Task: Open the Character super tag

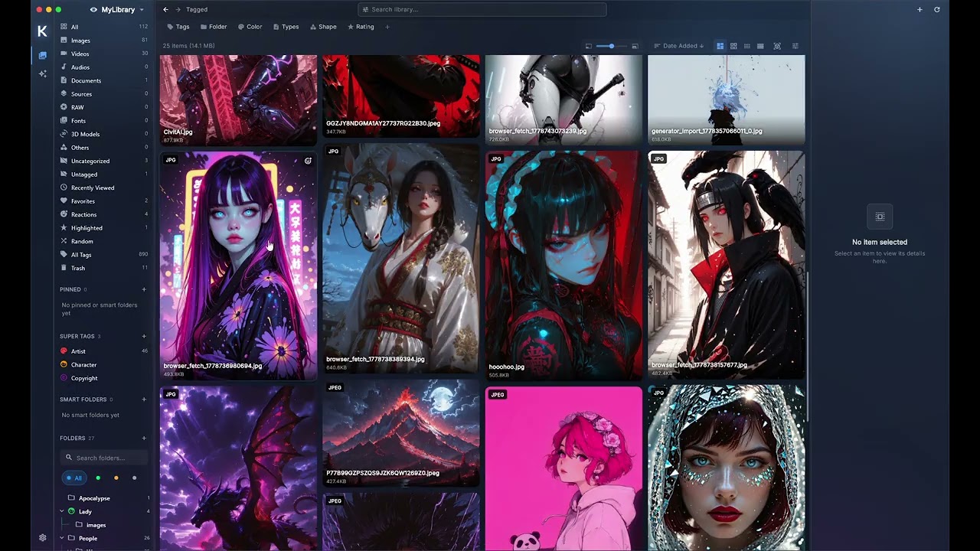Action: click(104, 365)
